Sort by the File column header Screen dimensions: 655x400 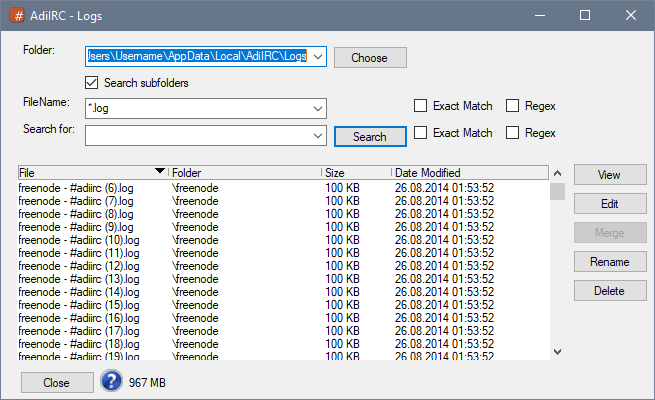coord(93,172)
